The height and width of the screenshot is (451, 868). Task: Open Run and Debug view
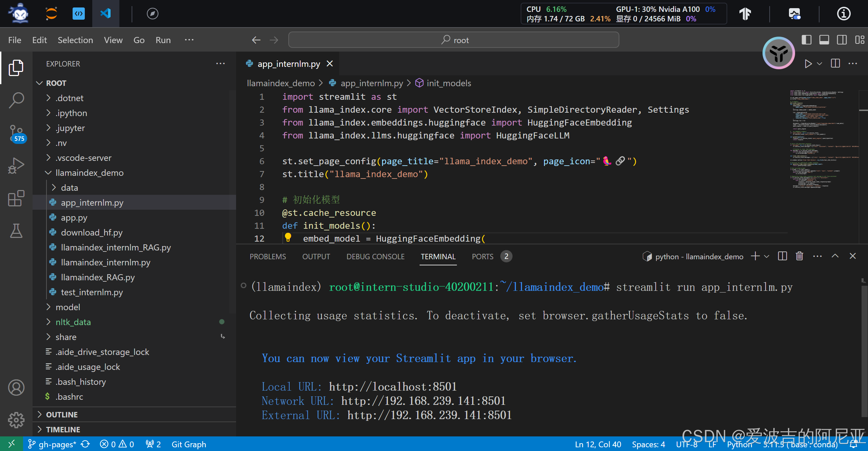[x=16, y=165]
